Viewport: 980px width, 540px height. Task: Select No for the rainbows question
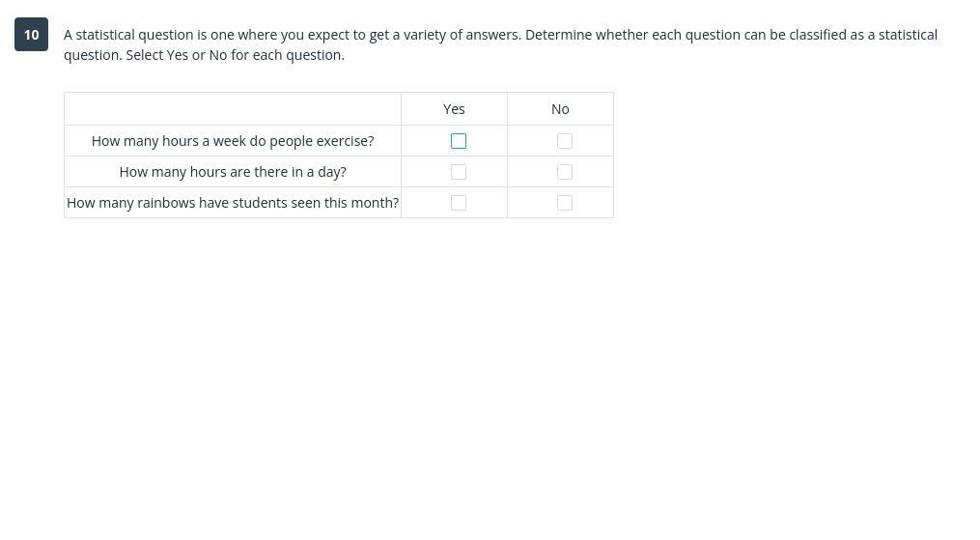coord(565,203)
